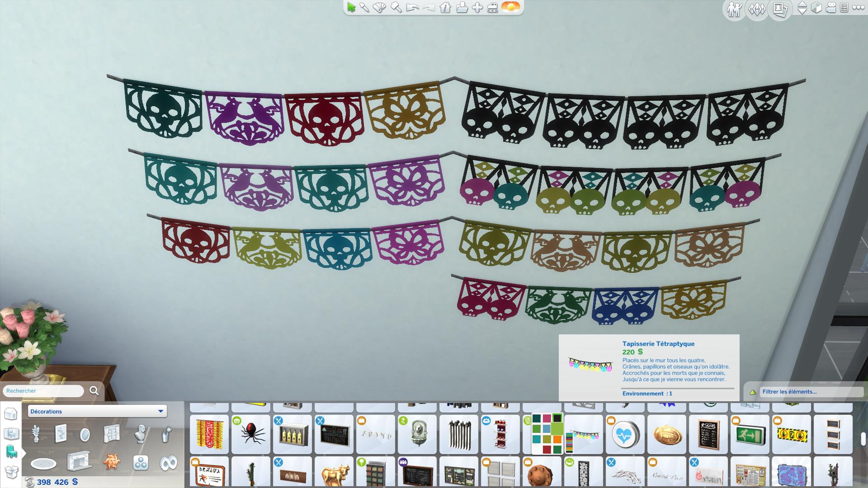Expand the Filtrer les éléments panel
868x488 pixels.
pyautogui.click(x=753, y=392)
